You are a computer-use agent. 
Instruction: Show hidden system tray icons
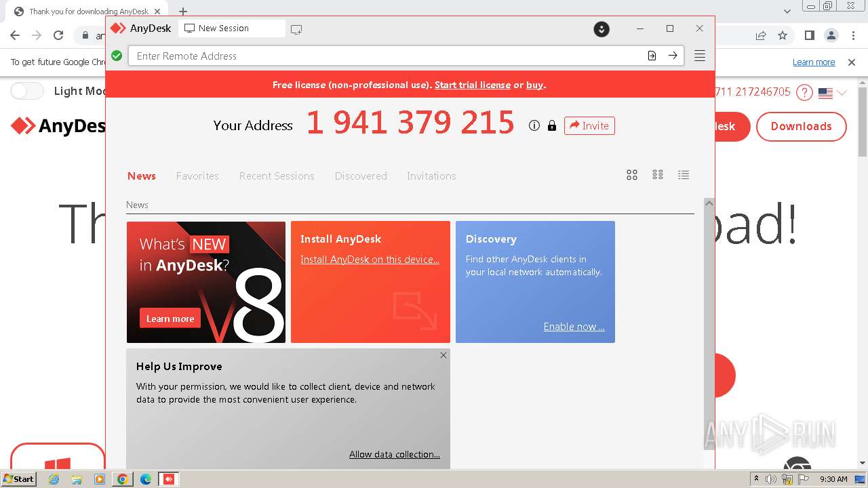click(756, 479)
